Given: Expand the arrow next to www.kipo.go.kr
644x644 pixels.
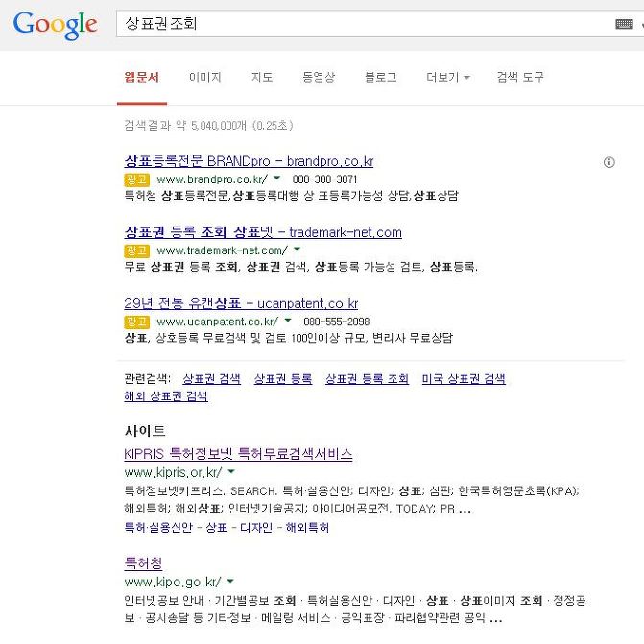Looking at the screenshot, I should point(230,581).
